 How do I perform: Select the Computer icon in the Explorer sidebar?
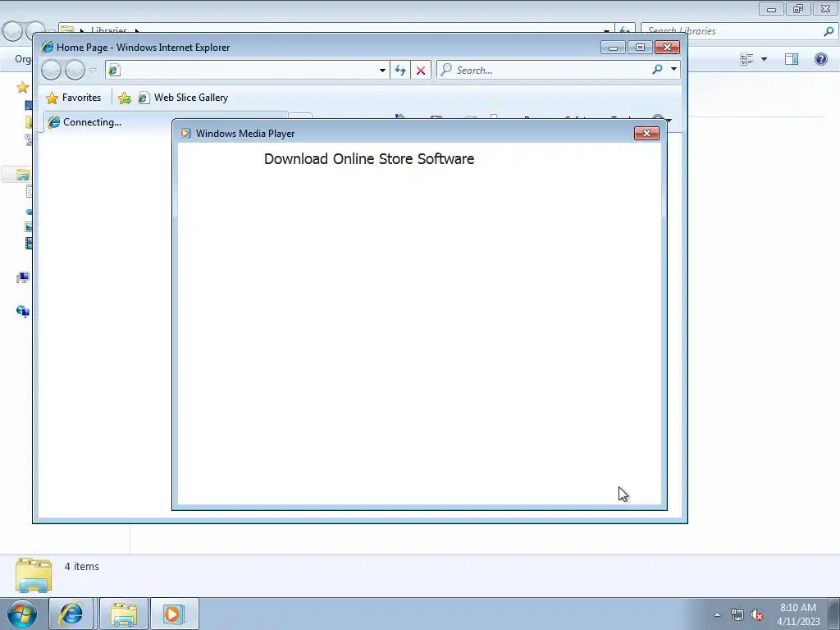[x=22, y=277]
